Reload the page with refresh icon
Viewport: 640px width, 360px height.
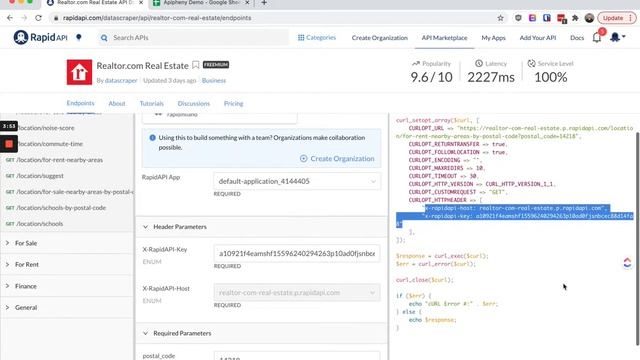(x=38, y=18)
